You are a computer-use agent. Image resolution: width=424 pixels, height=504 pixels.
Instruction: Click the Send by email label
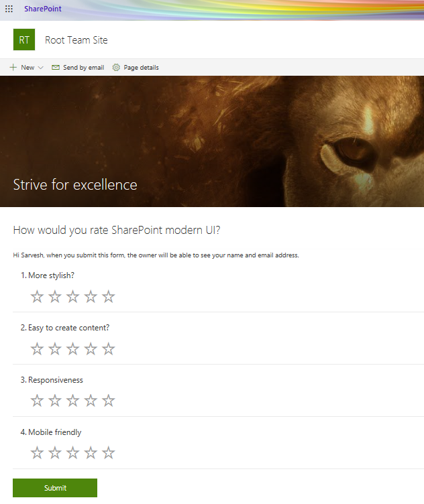84,68
